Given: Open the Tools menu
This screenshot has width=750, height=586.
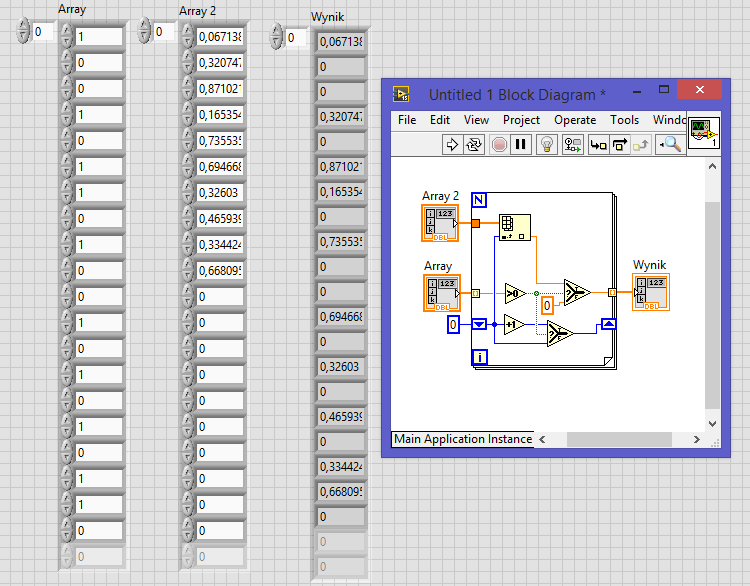Looking at the screenshot, I should pos(624,120).
